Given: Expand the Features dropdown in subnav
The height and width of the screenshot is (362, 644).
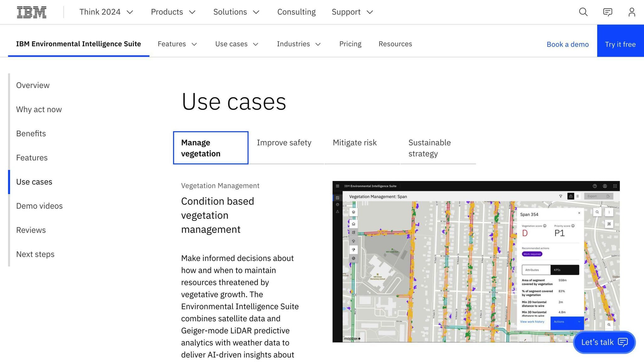Looking at the screenshot, I should point(177,44).
